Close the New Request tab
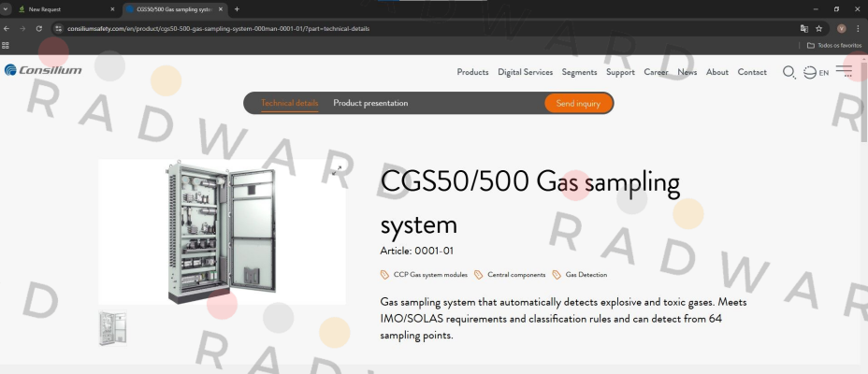The width and height of the screenshot is (868, 374). [x=112, y=9]
